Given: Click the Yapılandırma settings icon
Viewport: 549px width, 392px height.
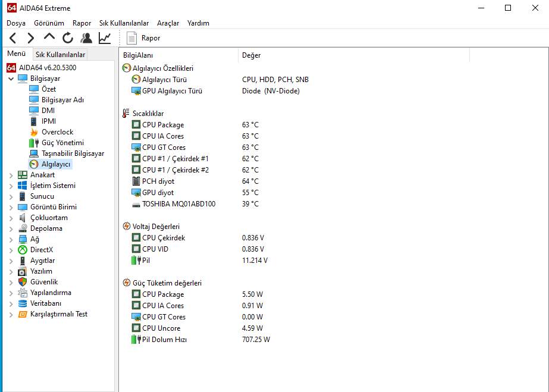Looking at the screenshot, I should [x=23, y=293].
